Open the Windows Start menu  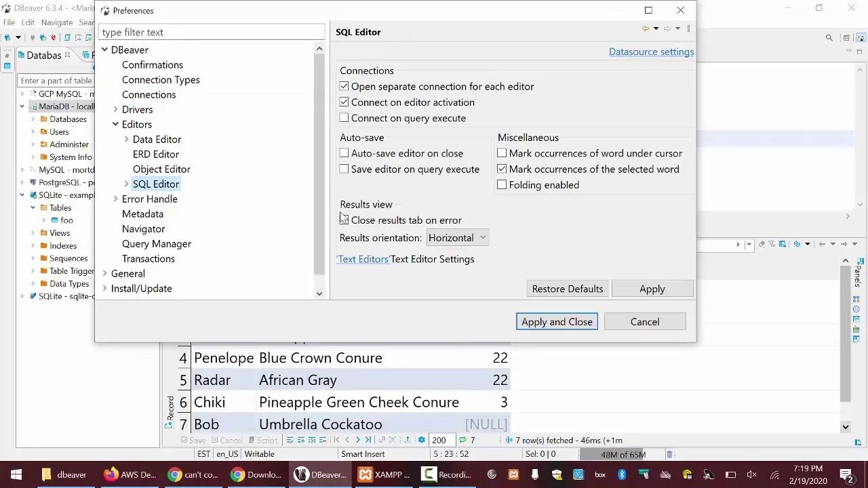[x=16, y=474]
